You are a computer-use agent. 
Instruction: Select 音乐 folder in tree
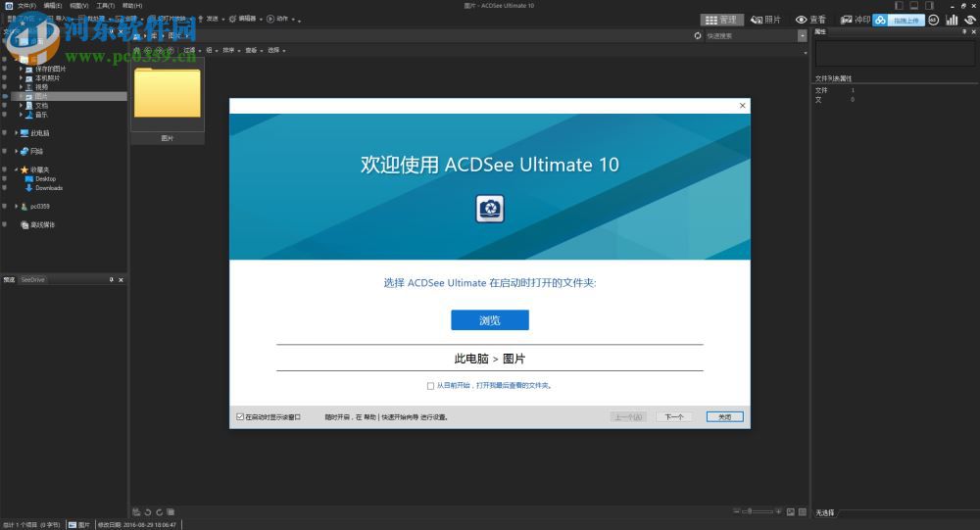point(41,115)
